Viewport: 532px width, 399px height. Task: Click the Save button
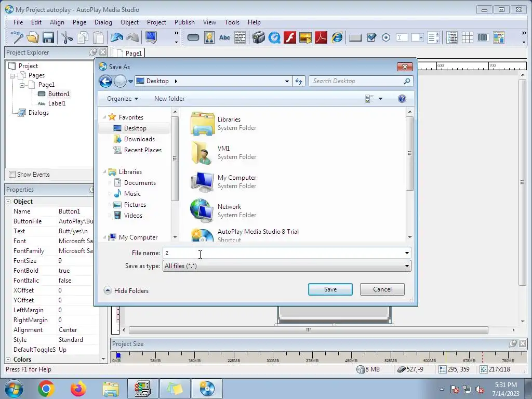point(330,289)
